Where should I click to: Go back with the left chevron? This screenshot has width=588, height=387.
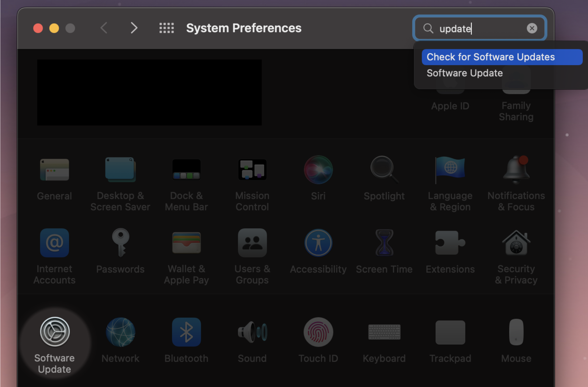104,28
